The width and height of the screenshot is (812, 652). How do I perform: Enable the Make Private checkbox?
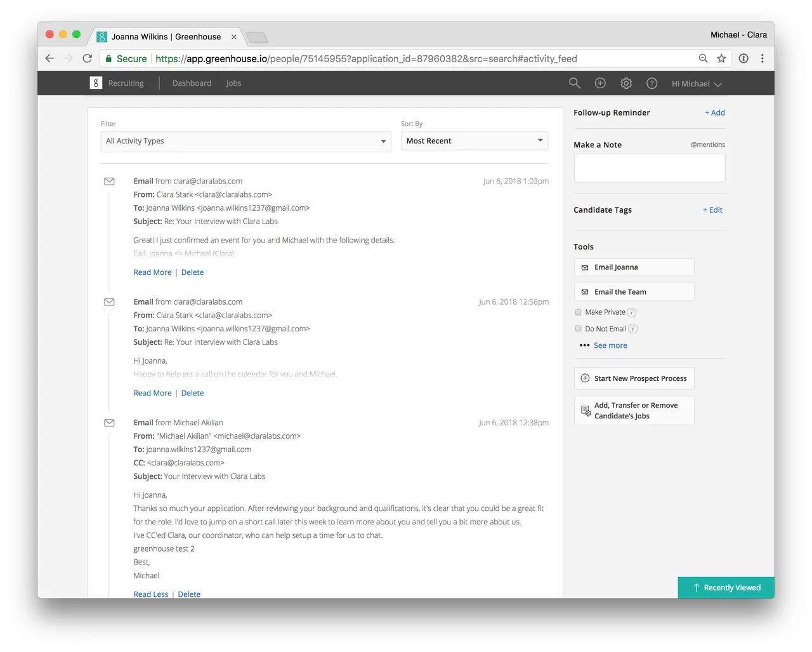click(578, 312)
